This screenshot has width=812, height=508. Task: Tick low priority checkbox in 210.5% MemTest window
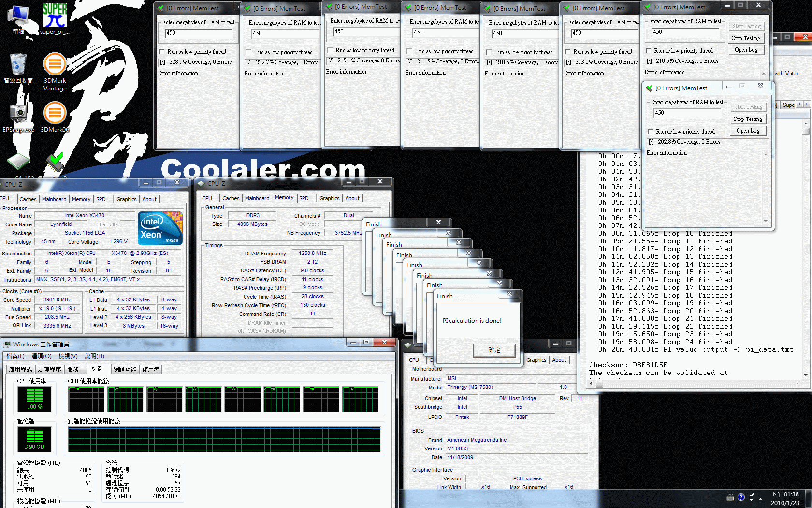point(649,51)
